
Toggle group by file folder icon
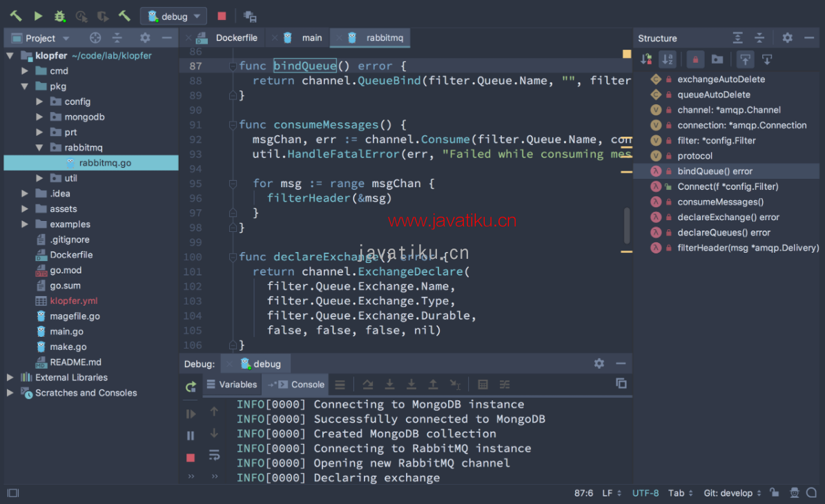(717, 59)
